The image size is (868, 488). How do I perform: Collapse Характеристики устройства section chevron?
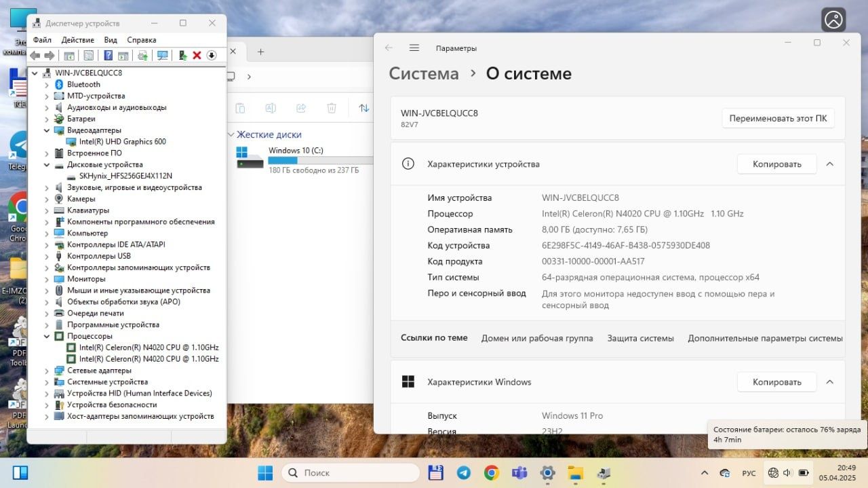coord(829,164)
